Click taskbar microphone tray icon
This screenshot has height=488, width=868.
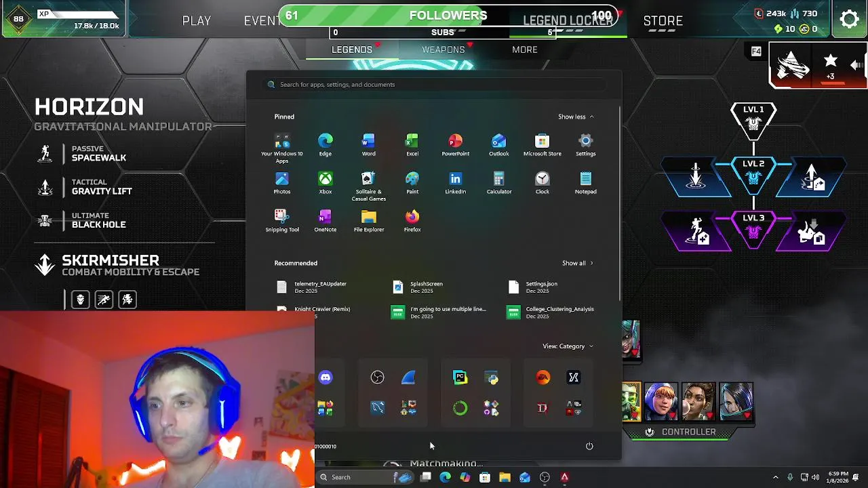[x=790, y=477]
